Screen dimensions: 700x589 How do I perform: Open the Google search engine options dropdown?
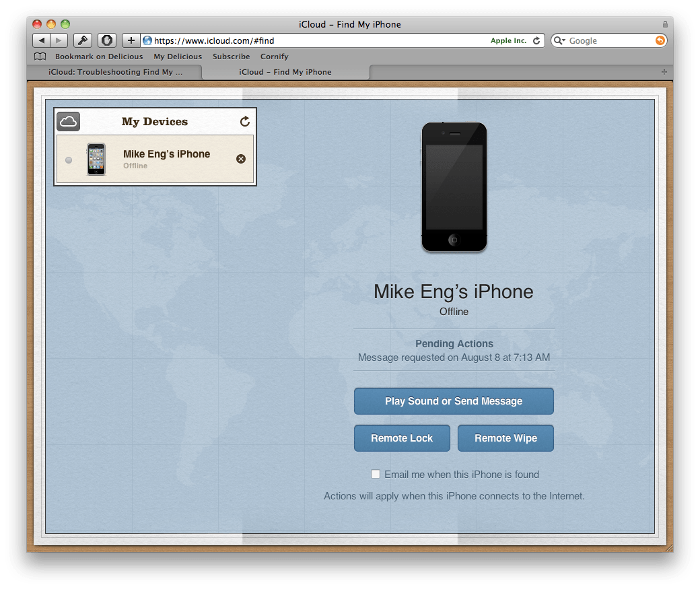tap(559, 40)
